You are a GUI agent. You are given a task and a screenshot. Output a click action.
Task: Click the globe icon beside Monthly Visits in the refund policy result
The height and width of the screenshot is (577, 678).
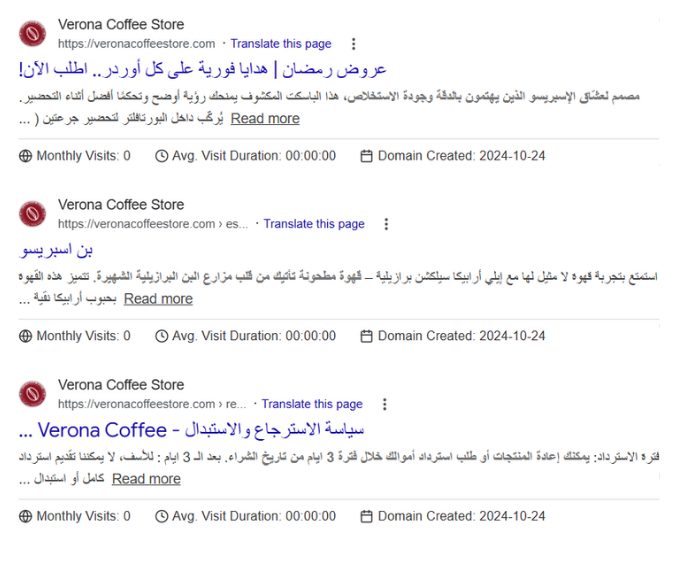(x=26, y=516)
